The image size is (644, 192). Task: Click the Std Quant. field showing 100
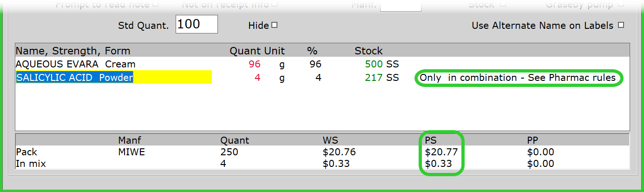[197, 24]
